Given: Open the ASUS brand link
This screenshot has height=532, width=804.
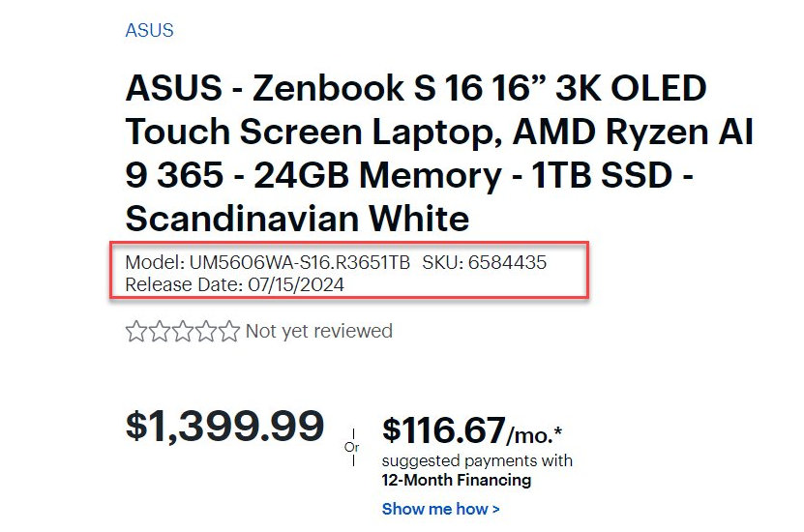Looking at the screenshot, I should coord(149,30).
